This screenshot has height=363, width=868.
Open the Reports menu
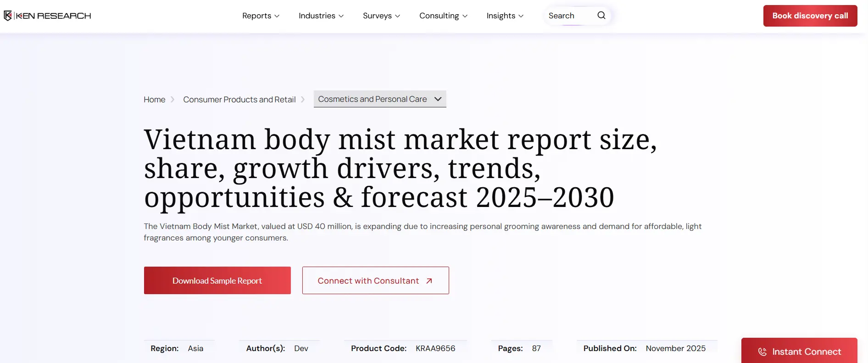[261, 16]
